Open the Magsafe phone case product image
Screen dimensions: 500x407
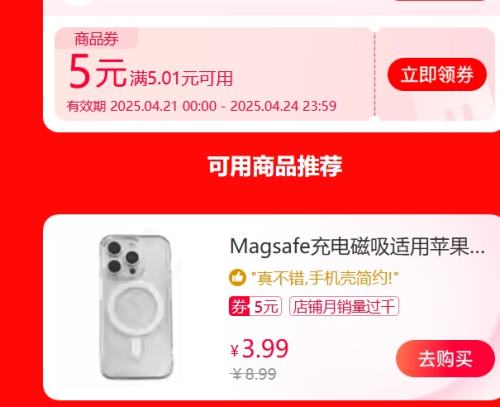[136, 307]
